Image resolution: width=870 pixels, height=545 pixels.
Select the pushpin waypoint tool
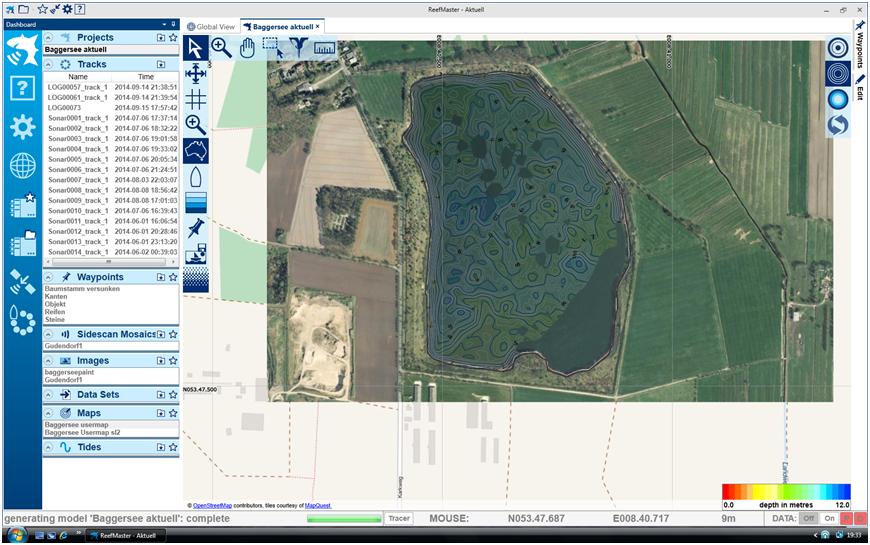(x=196, y=229)
